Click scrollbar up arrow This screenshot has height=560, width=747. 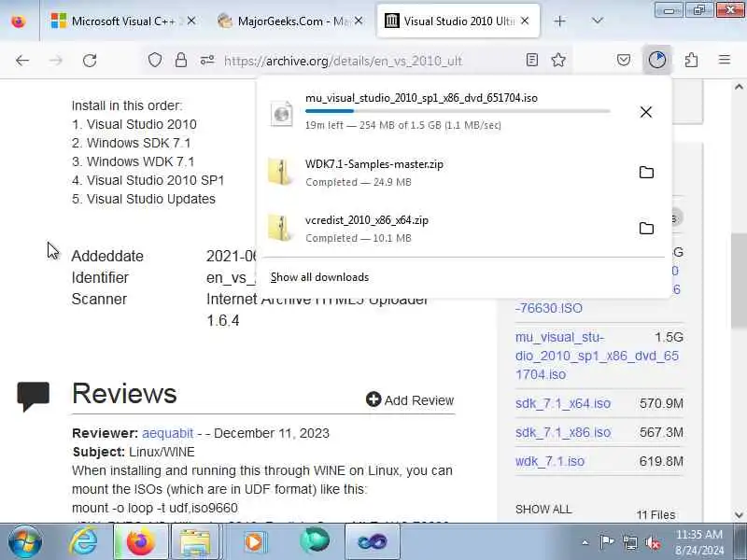739,87
